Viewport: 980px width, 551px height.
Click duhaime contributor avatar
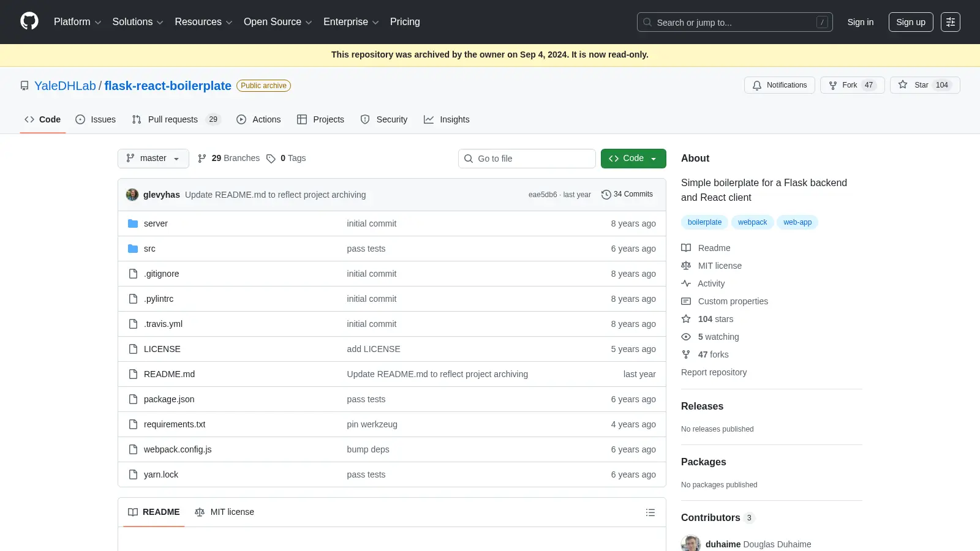(691, 544)
